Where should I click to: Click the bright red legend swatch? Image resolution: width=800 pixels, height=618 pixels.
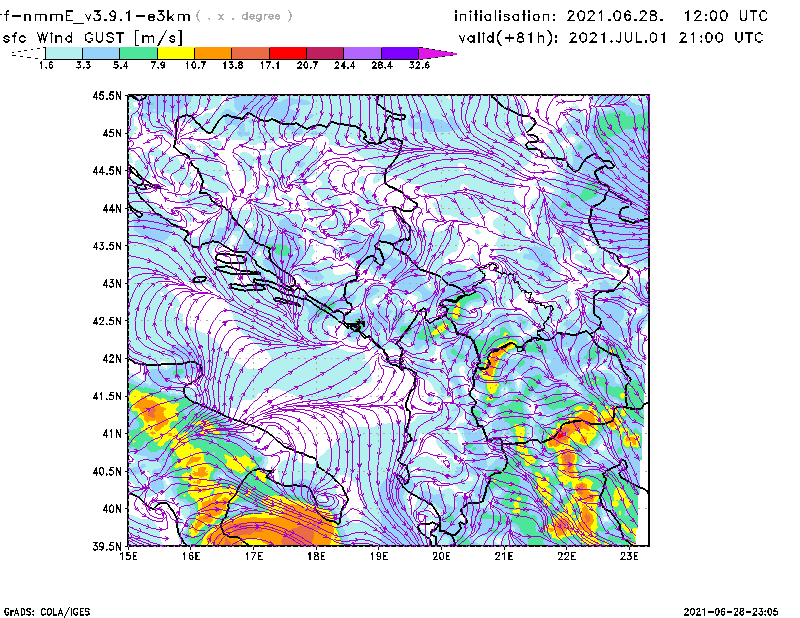(288, 53)
